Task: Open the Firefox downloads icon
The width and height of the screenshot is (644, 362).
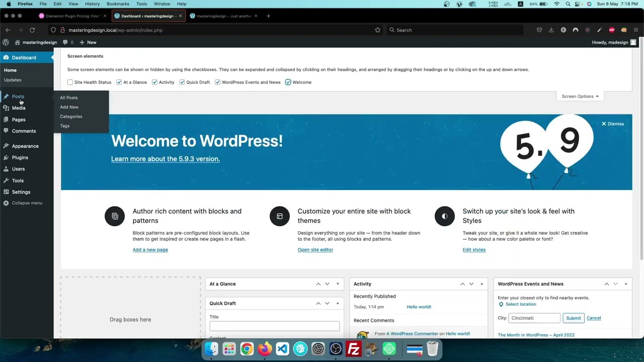Action: [551, 30]
